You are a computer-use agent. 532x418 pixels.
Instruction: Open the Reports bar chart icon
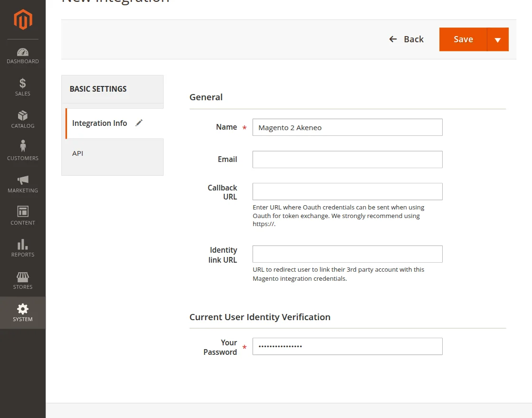(x=23, y=244)
